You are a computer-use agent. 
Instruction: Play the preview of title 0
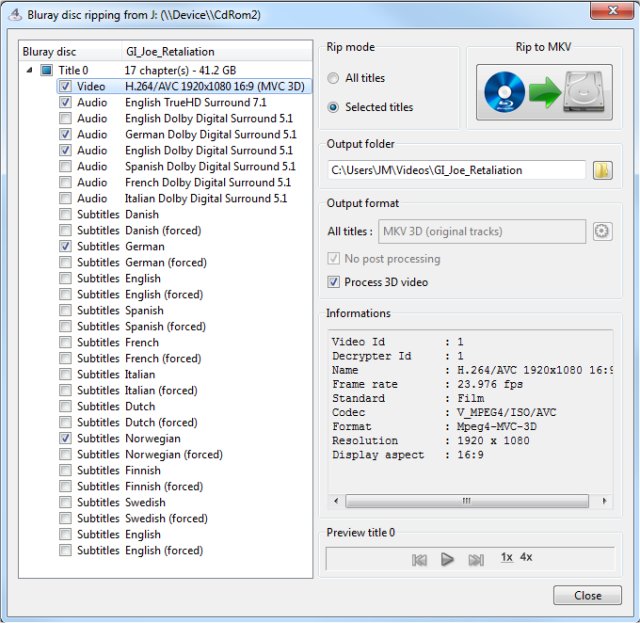447,559
